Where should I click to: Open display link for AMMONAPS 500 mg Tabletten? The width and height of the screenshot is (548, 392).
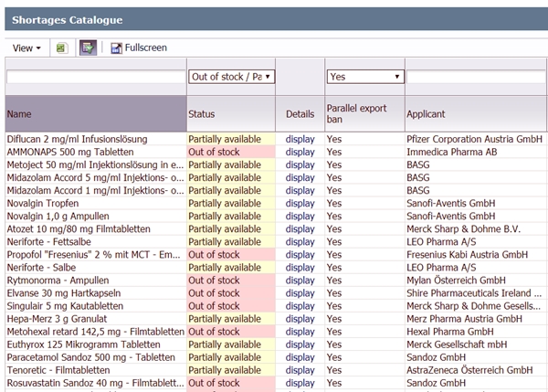[300, 152]
